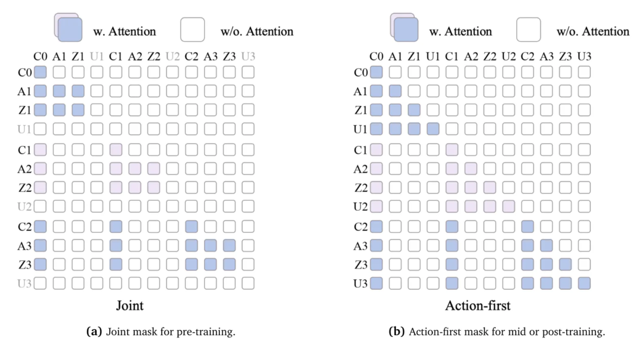Click the Z3 row label in Action-first mask
The image size is (644, 350).
click(x=361, y=265)
